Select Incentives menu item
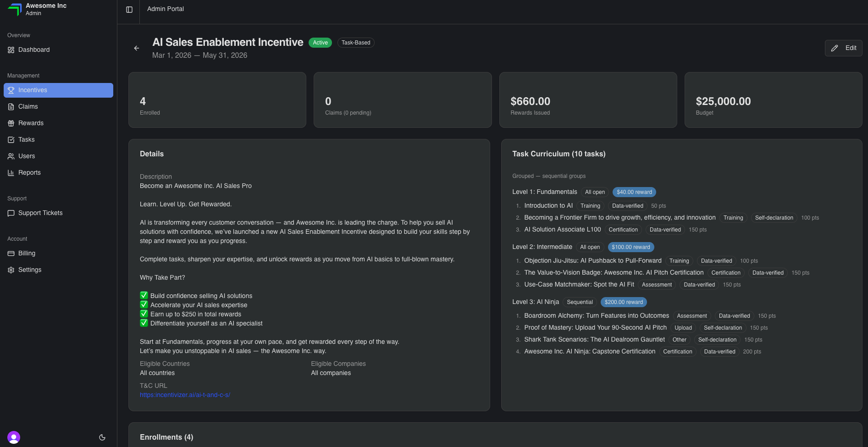This screenshot has height=447, width=868. [x=58, y=90]
